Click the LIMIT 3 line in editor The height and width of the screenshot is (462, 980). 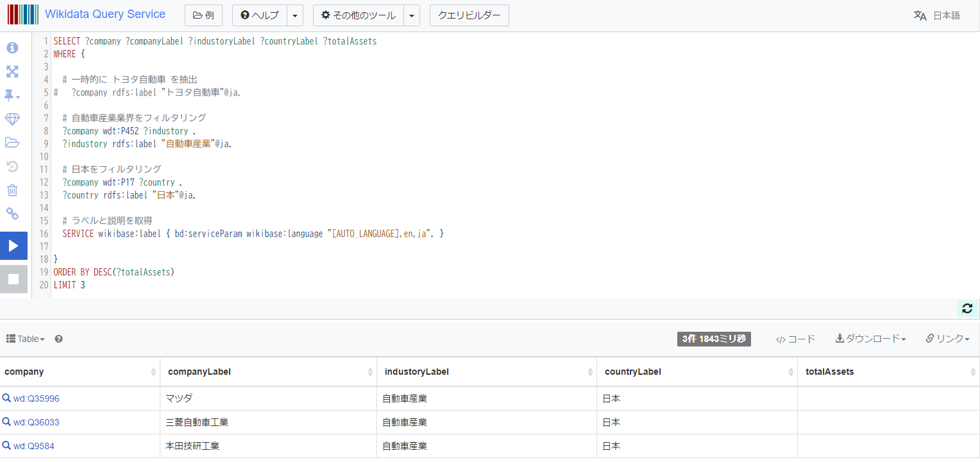(x=69, y=285)
